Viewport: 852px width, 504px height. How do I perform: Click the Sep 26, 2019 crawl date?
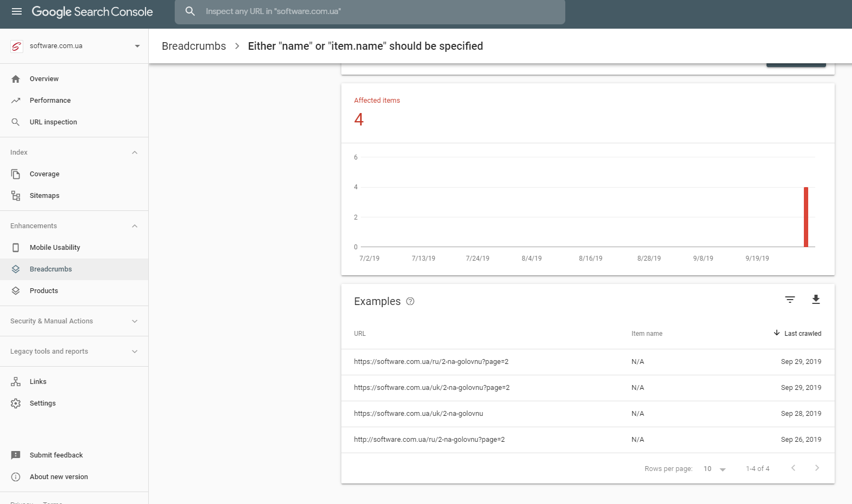click(x=801, y=440)
